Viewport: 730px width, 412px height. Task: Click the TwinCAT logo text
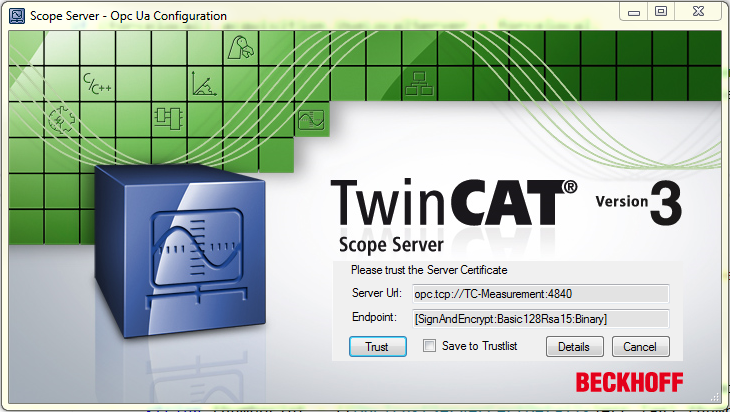click(x=454, y=203)
